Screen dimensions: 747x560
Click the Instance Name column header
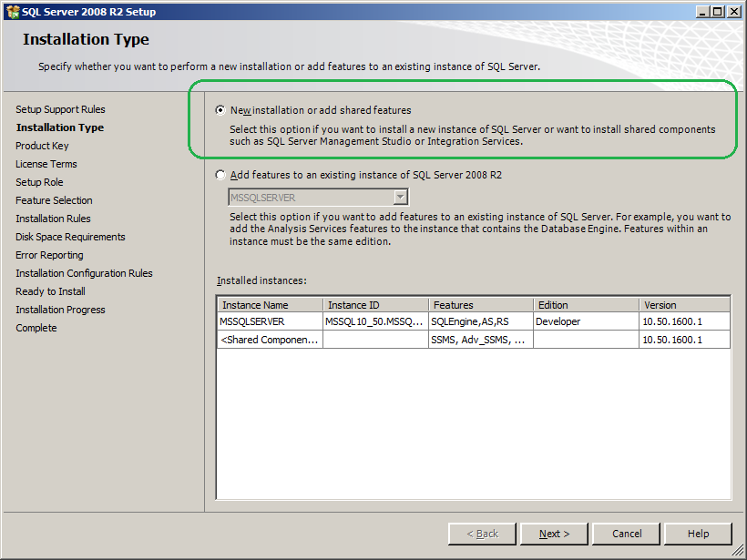tap(271, 305)
